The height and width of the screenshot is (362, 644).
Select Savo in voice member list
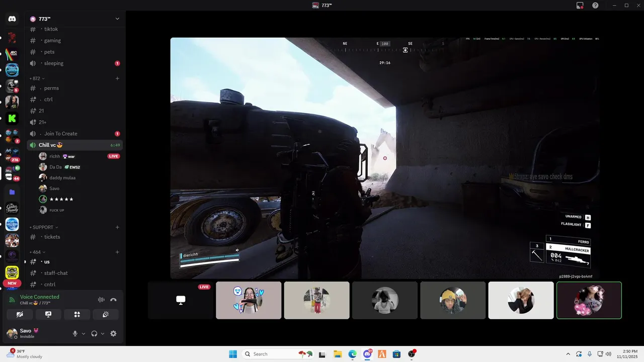pos(79,189)
